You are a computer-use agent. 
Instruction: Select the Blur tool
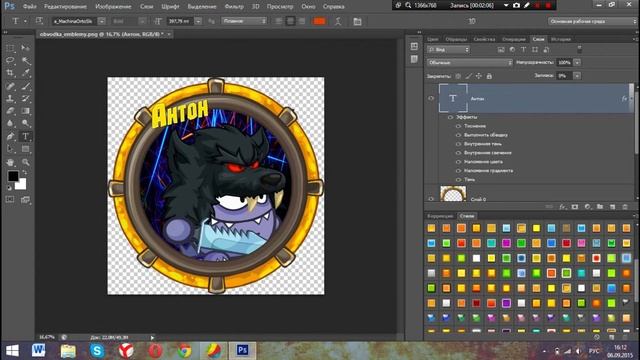click(10, 123)
